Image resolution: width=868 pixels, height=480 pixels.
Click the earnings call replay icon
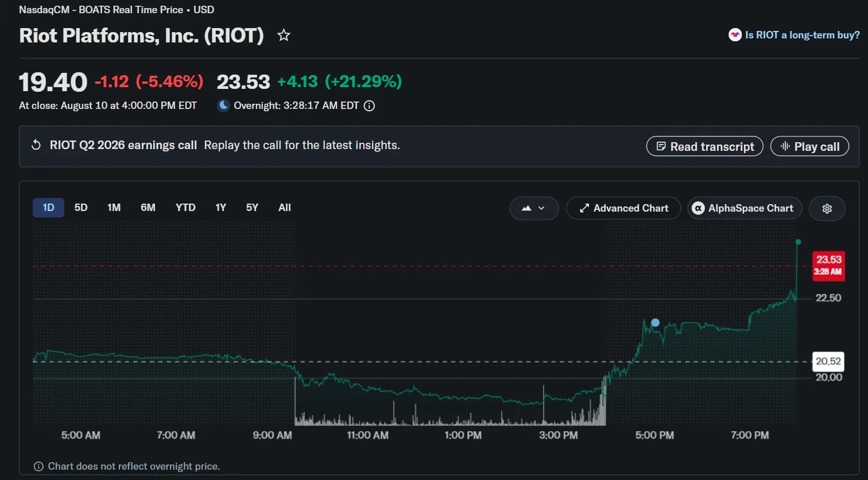[36, 145]
